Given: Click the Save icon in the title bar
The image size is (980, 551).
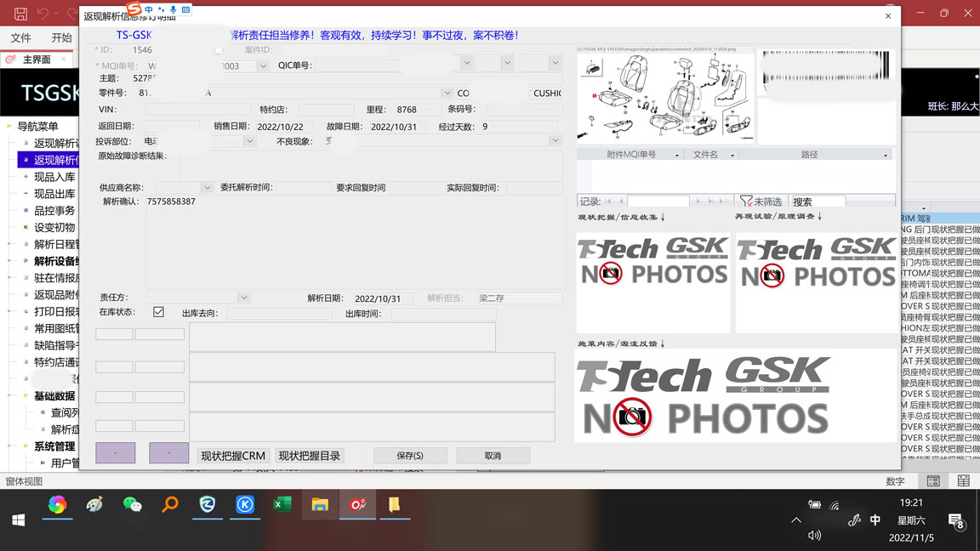Looking at the screenshot, I should point(20,13).
